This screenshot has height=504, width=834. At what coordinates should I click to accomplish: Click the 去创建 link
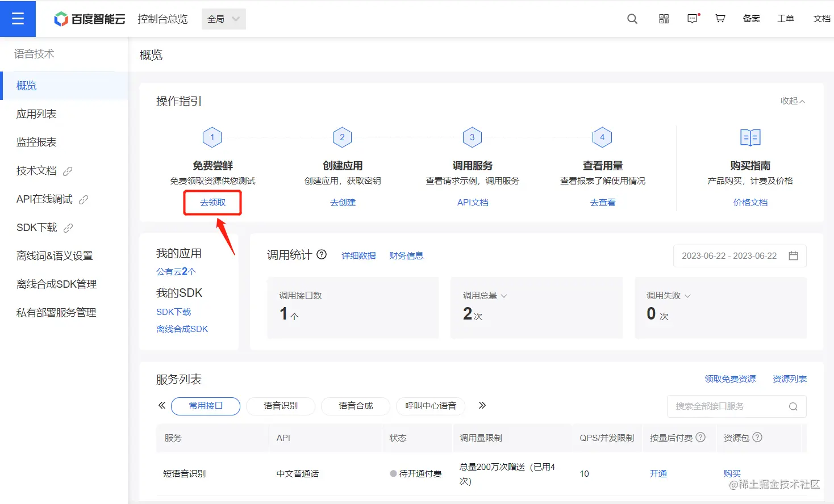(343, 203)
